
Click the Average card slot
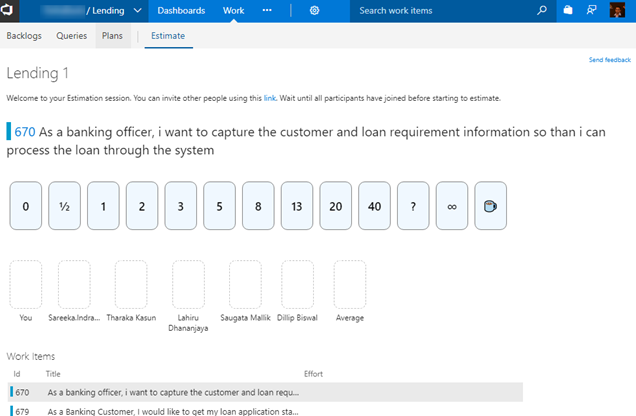[350, 285]
